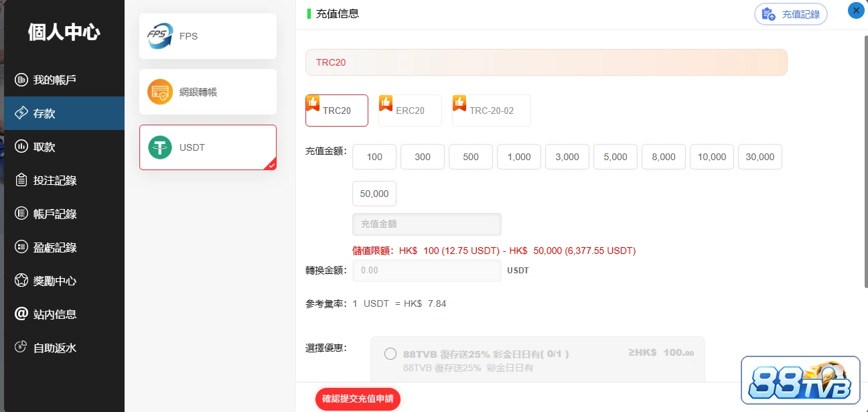
Task: Click the 儲值限額 limit text
Action: pyautogui.click(x=494, y=251)
